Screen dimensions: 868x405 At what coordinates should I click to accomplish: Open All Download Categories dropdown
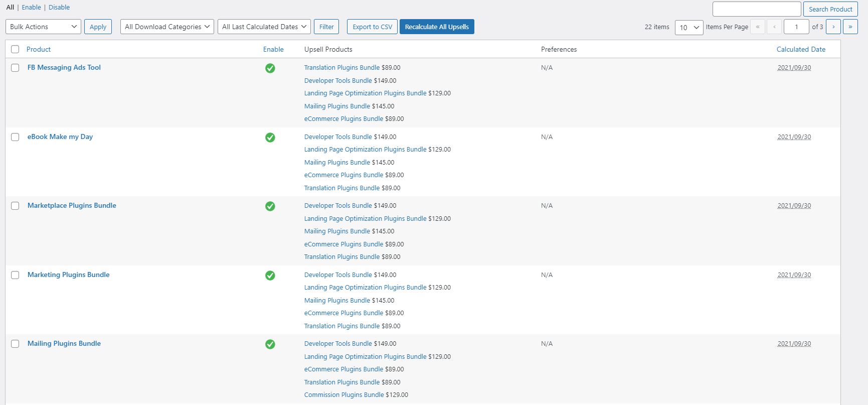(167, 27)
